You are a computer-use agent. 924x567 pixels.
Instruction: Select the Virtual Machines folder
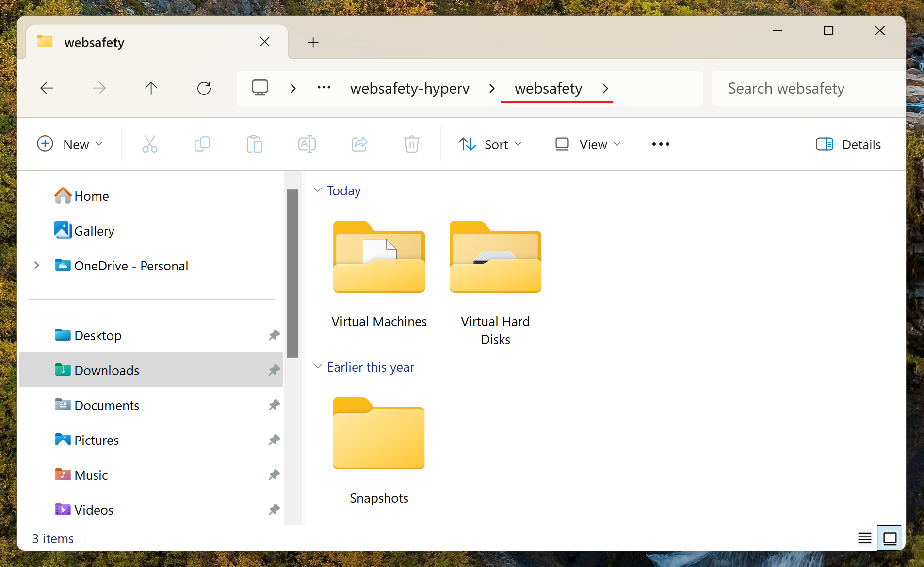tap(379, 274)
